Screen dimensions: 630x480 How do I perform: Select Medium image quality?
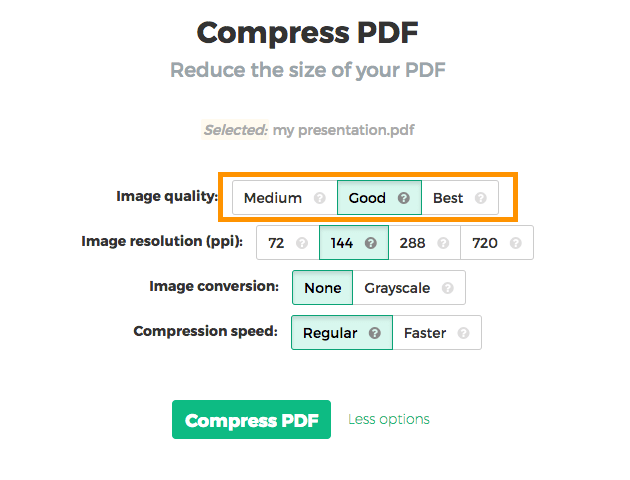(x=272, y=198)
